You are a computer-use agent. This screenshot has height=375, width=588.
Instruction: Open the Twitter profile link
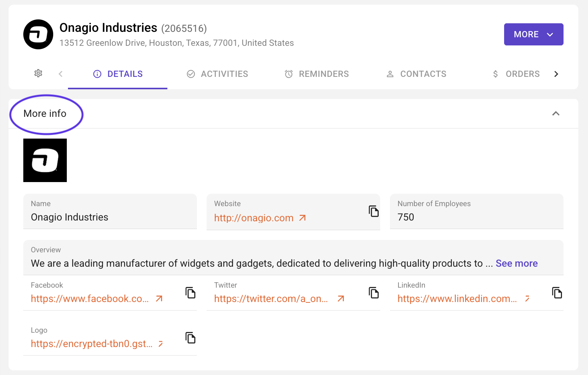[271, 299]
